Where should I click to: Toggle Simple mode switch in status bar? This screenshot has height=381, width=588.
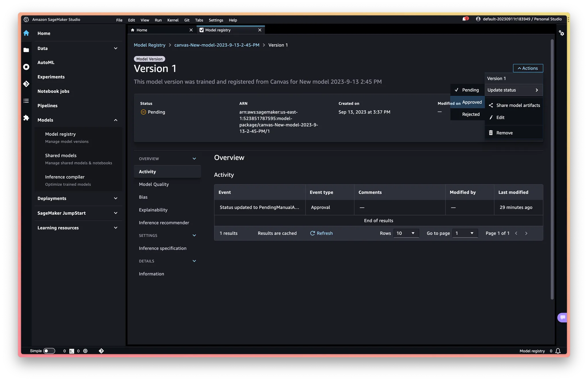click(x=49, y=351)
